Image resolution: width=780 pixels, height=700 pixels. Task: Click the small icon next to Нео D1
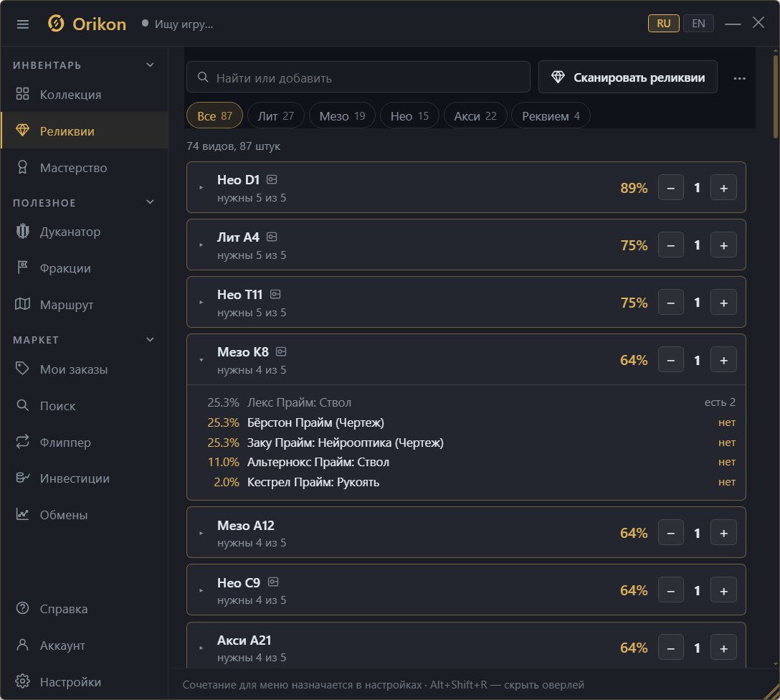(x=272, y=179)
